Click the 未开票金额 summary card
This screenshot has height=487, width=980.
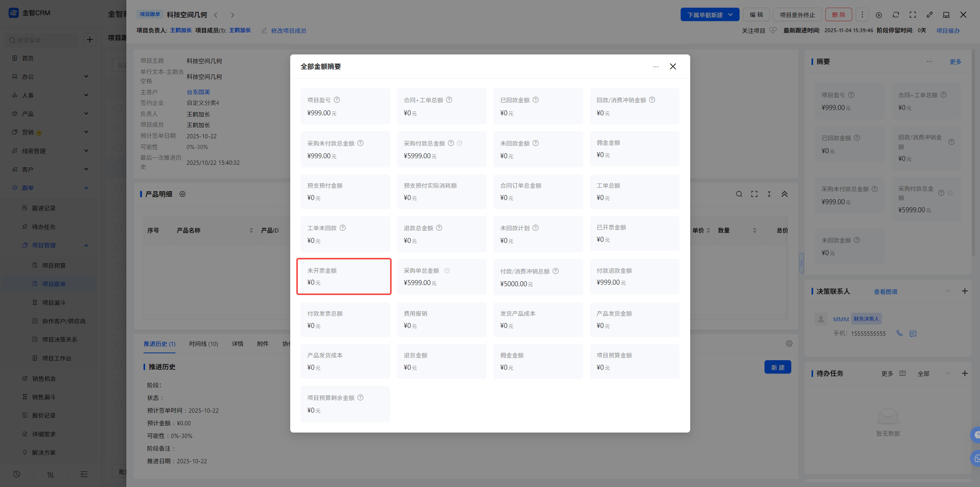[344, 276]
